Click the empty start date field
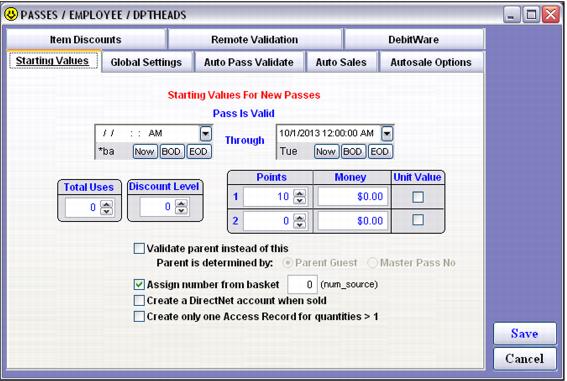Viewport: 567px width, 381px height. click(148, 133)
